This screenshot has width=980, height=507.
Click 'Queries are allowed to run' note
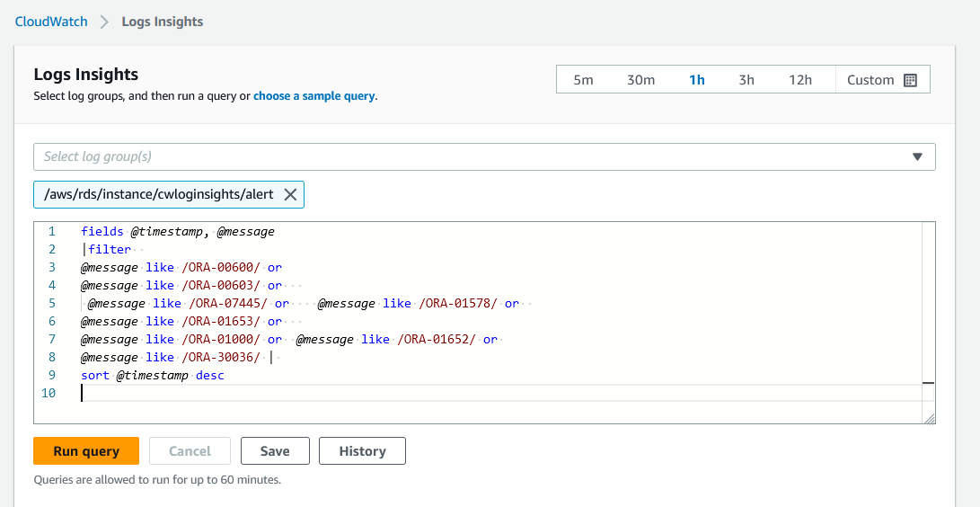click(157, 480)
